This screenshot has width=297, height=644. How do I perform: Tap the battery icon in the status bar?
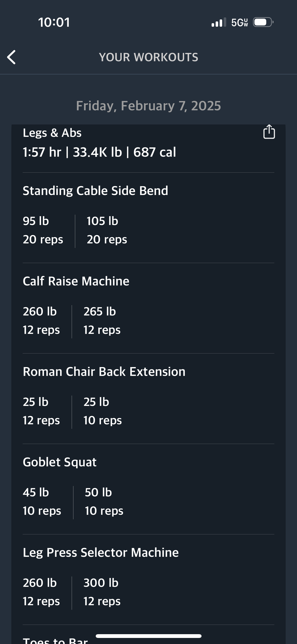(263, 22)
